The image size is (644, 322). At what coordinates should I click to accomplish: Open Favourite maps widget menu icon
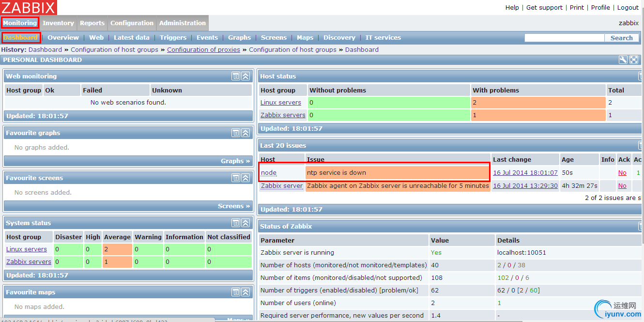pos(236,292)
